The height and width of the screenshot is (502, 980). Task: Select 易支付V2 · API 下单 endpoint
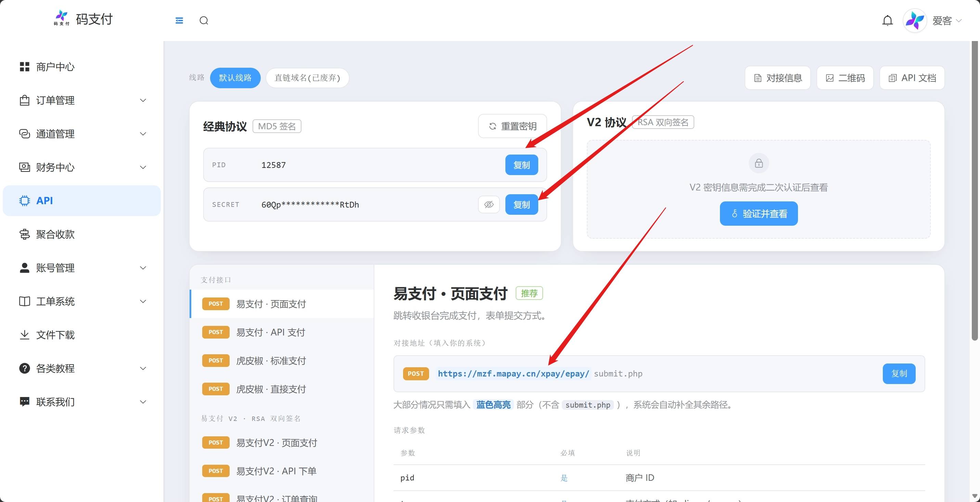[x=282, y=471]
